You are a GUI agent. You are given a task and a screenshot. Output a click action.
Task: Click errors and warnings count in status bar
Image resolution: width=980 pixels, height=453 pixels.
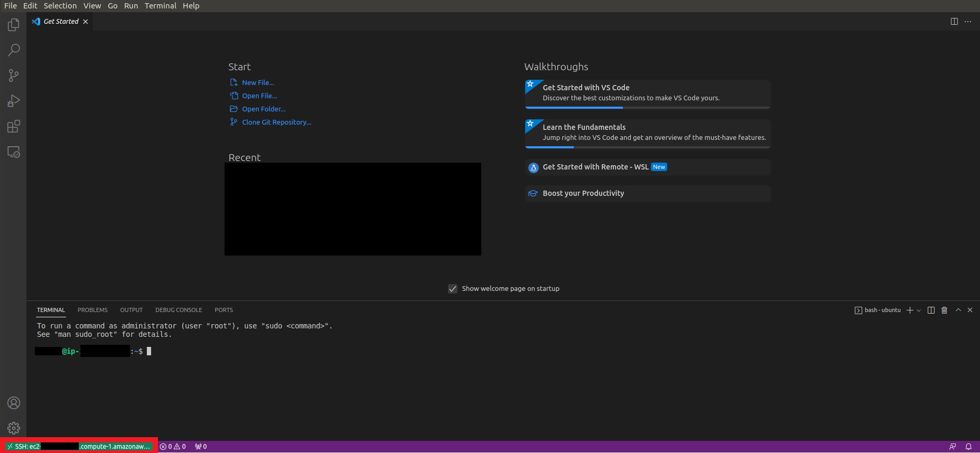pos(173,447)
